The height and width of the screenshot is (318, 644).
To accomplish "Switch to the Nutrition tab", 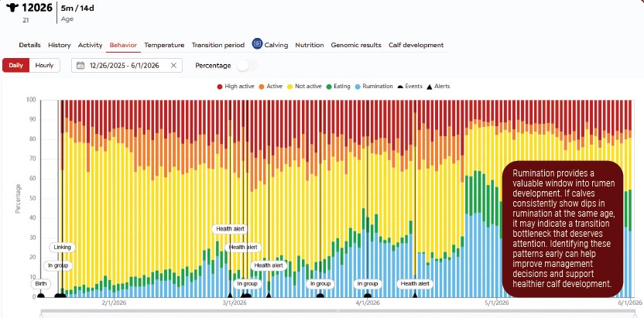I will pyautogui.click(x=310, y=45).
